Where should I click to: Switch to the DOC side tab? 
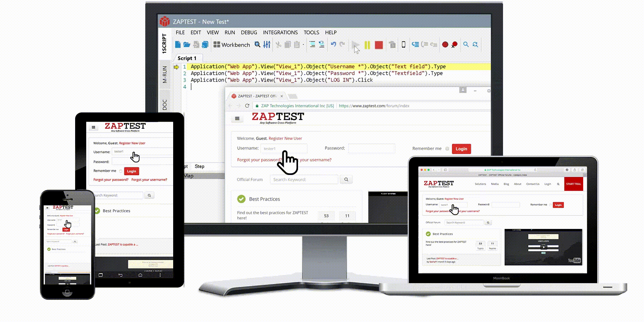point(164,105)
